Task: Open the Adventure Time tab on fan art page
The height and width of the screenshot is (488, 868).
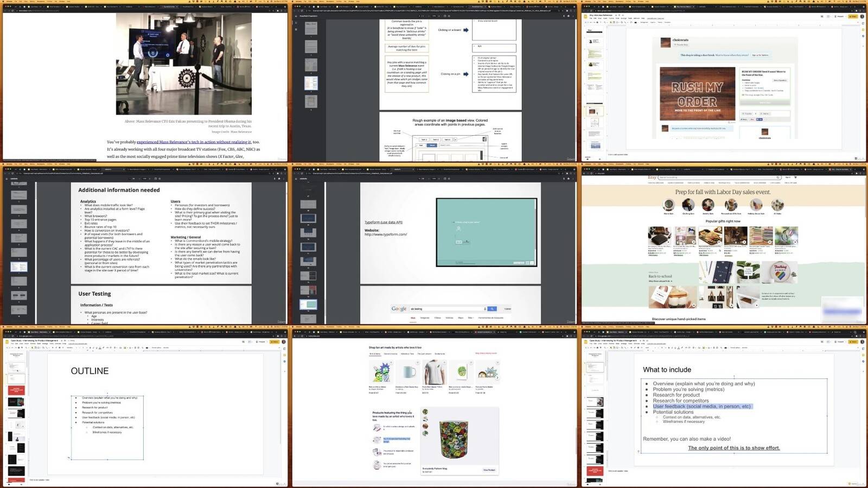Action: (407, 354)
